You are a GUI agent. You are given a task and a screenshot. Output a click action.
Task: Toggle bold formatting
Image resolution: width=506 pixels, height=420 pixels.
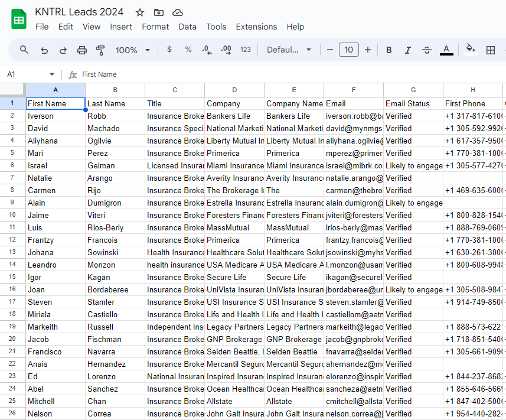coord(389,50)
